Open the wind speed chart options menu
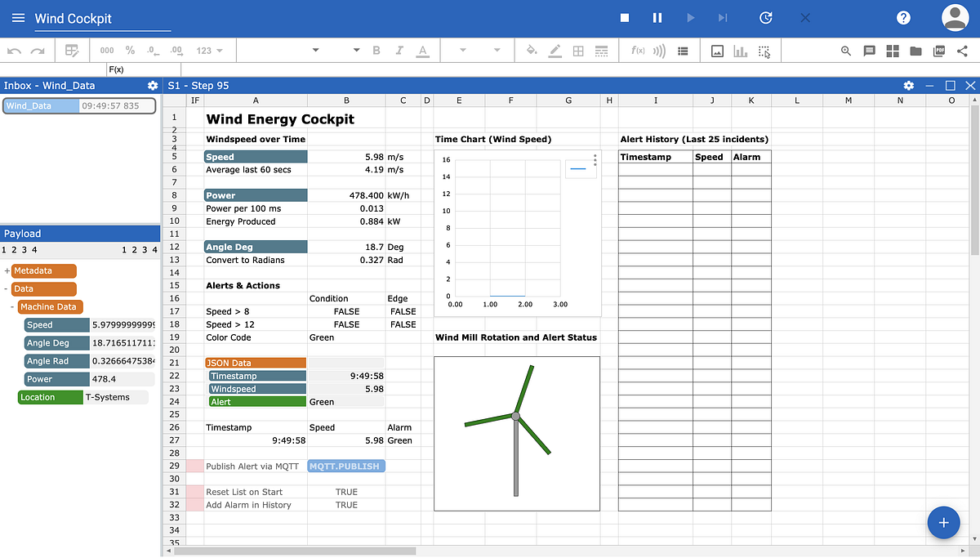 (x=595, y=159)
